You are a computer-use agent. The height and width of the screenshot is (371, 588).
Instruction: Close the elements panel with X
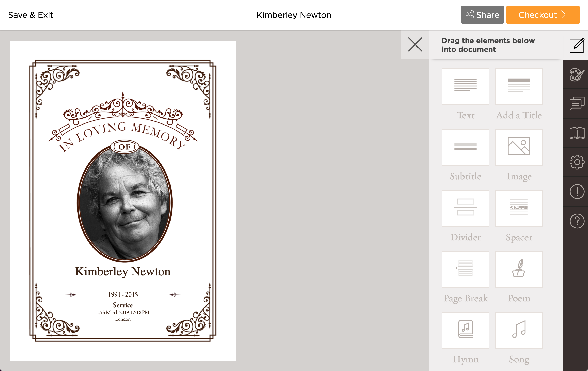(415, 44)
